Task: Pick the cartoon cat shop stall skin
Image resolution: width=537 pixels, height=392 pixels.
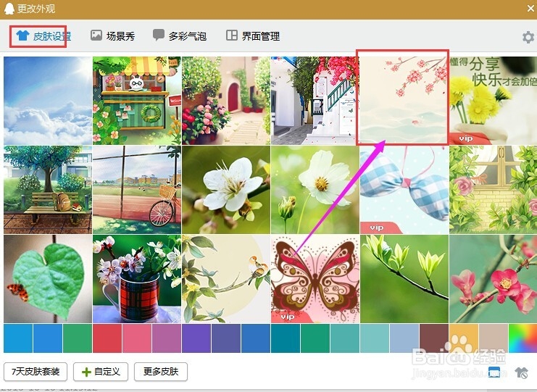Action: pos(137,101)
